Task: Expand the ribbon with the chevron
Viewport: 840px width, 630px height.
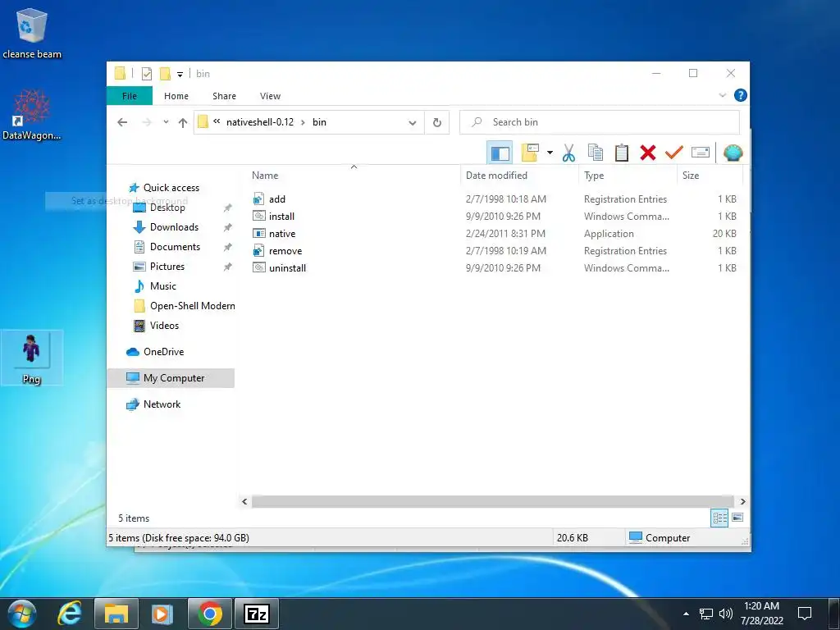Action: [x=722, y=95]
